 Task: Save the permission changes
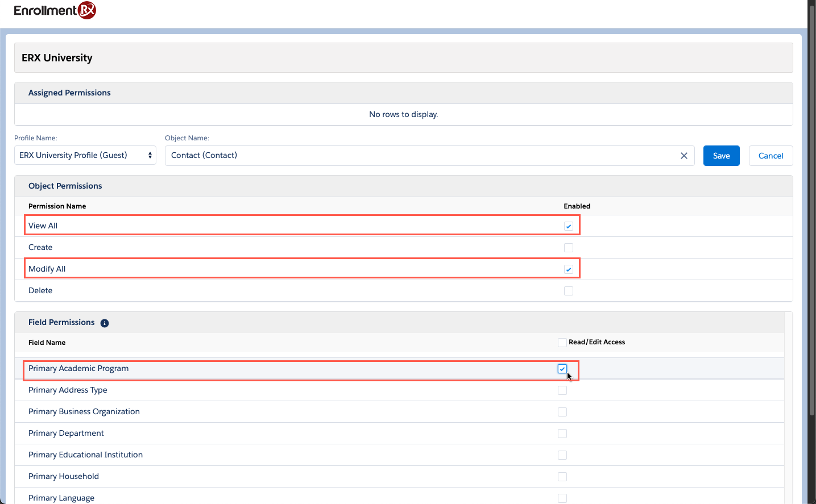721,156
